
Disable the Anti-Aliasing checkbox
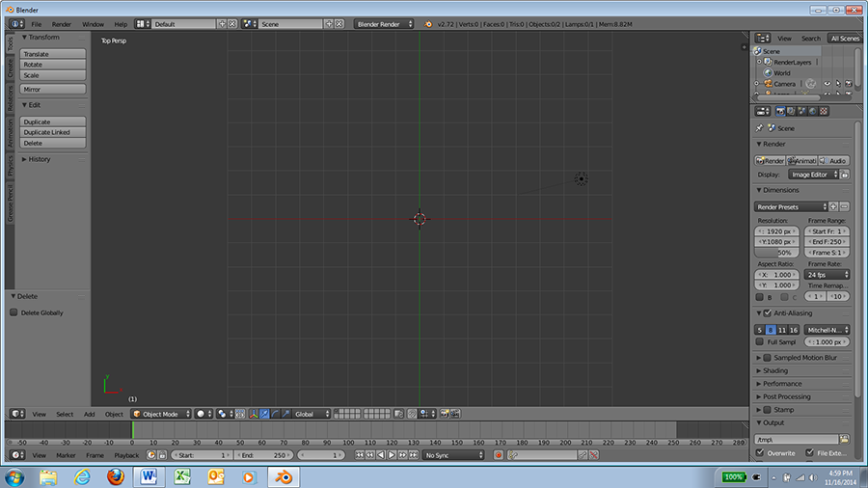(x=768, y=313)
